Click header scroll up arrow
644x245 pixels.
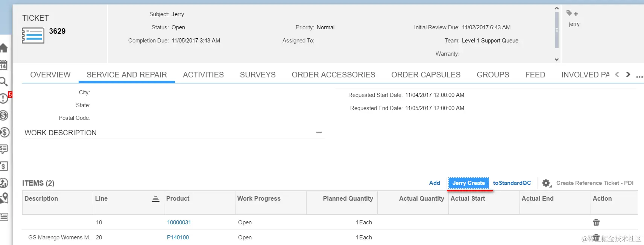[557, 8]
